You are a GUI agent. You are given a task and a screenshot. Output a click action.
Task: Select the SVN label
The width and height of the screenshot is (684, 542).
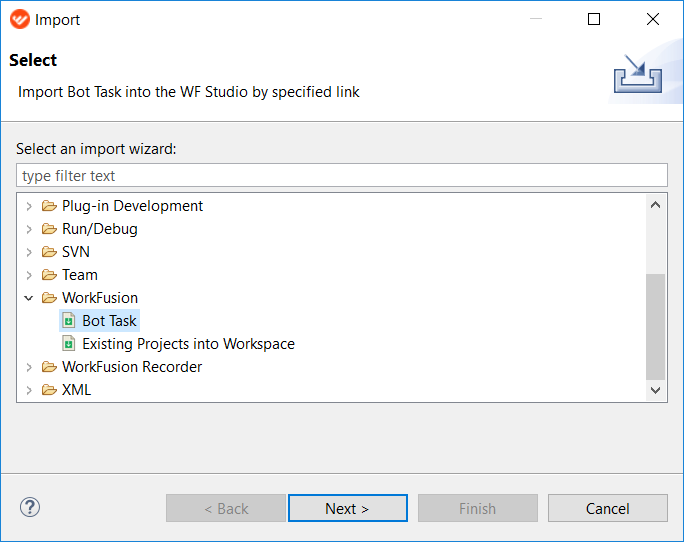(x=76, y=252)
